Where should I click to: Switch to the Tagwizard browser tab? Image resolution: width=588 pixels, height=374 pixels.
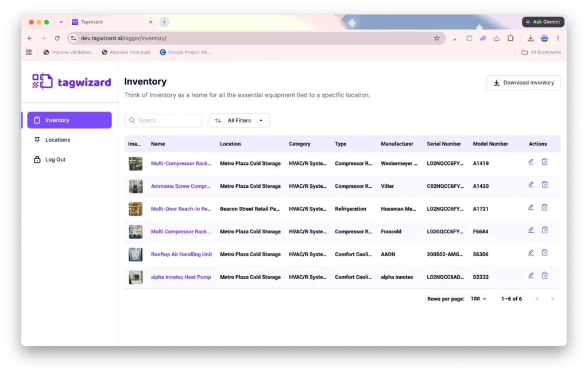coord(112,22)
